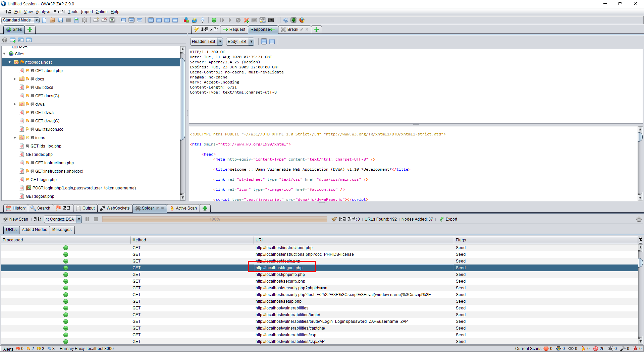
Task: Switch to the Added Nodes tab
Action: click(x=35, y=230)
